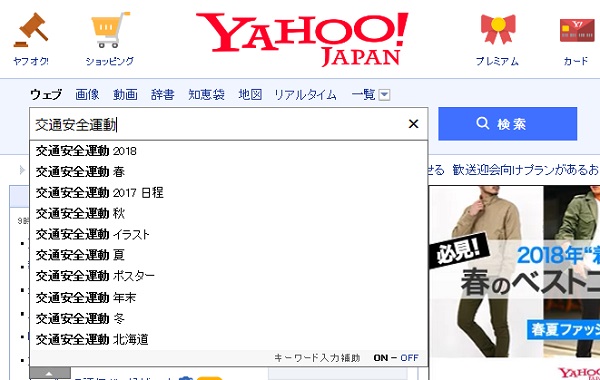
Task: Choose suggestion 交通安全運動 ポスター
Action: coord(228,276)
